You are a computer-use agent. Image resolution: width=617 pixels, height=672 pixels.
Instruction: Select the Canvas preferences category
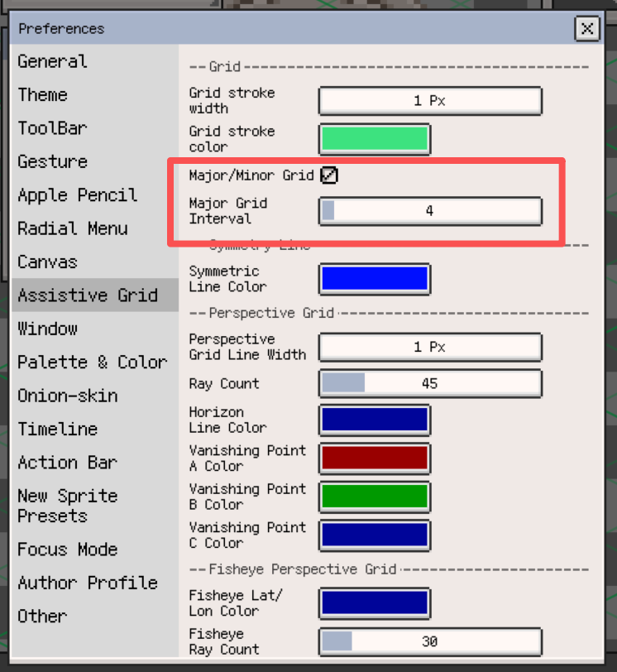[47, 262]
